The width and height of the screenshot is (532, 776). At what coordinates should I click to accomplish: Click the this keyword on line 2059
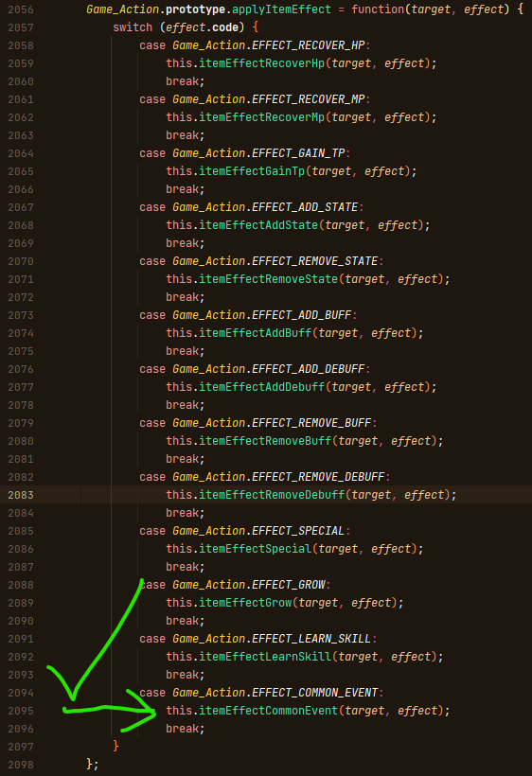click(179, 63)
